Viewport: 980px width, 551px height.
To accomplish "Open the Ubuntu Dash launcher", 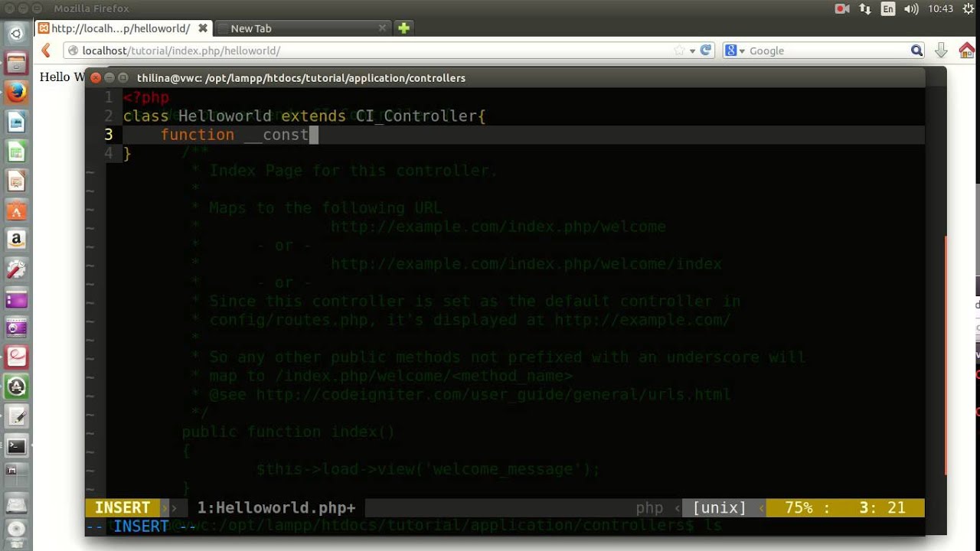I will pos(16,32).
